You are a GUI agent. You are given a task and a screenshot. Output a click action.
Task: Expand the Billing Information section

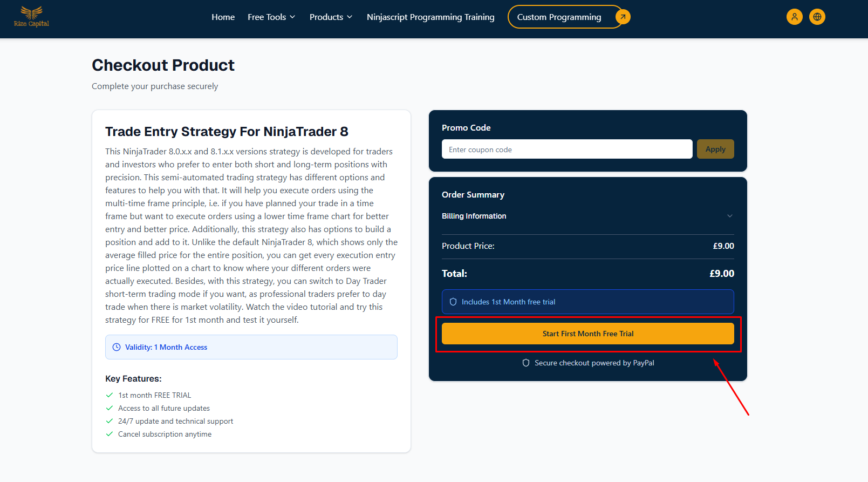pos(588,216)
